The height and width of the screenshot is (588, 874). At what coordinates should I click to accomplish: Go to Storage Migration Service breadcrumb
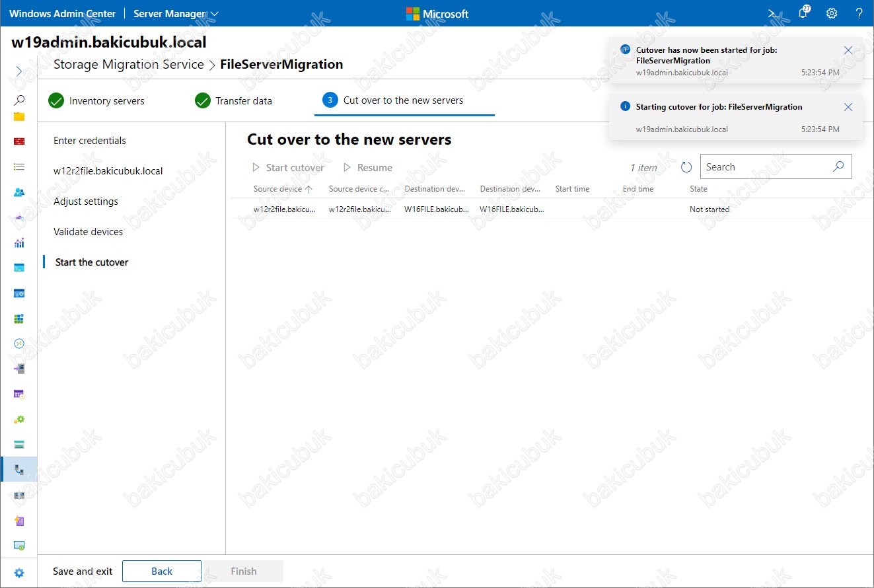[x=128, y=64]
